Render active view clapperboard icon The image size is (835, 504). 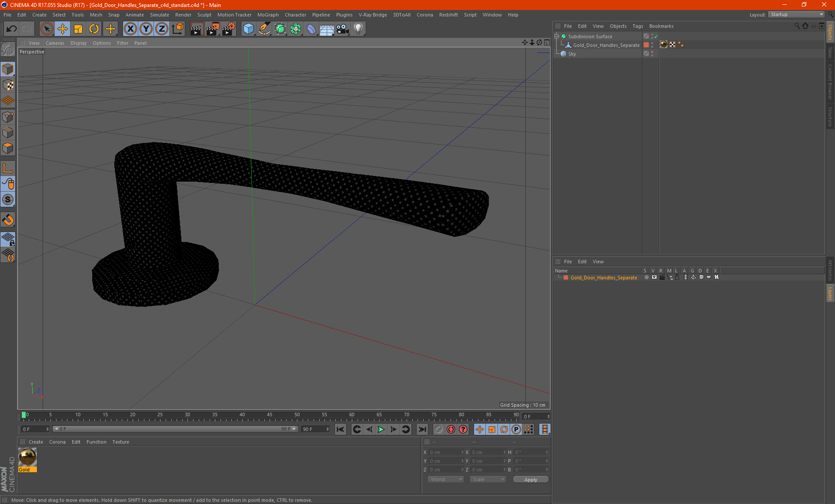(197, 29)
